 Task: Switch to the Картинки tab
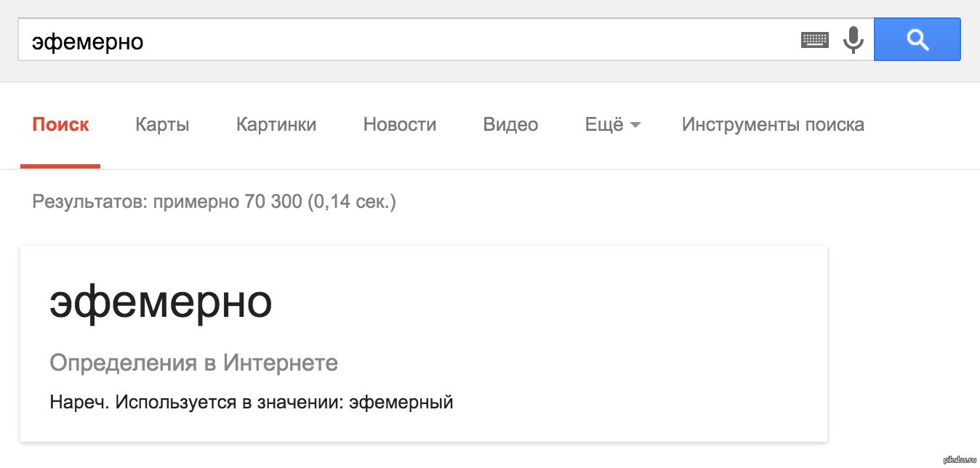click(x=276, y=125)
